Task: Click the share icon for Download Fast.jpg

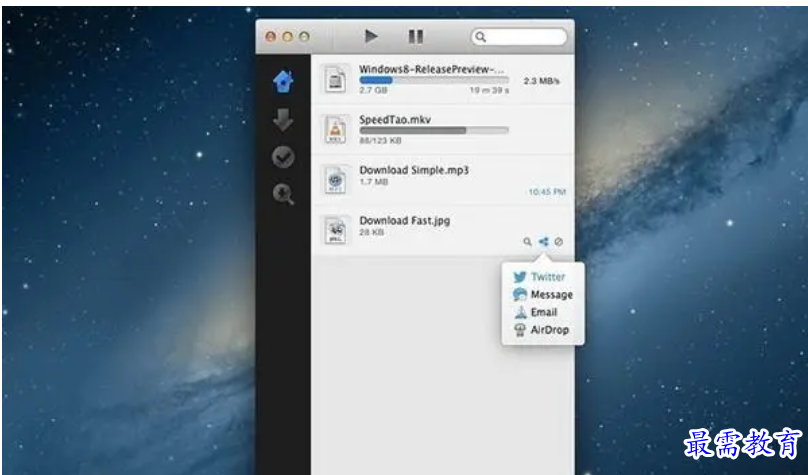Action: [x=543, y=241]
